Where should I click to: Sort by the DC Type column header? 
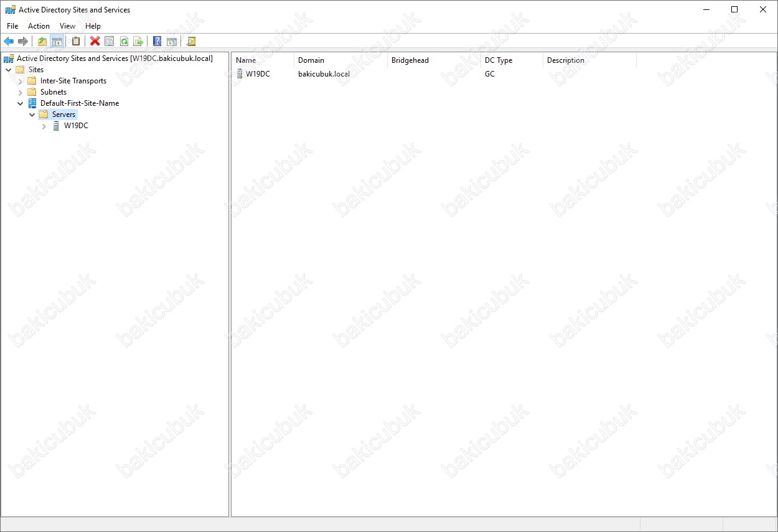pos(512,60)
